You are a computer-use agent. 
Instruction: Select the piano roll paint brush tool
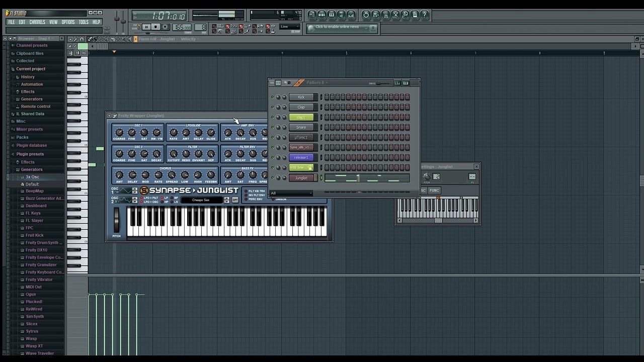click(x=95, y=39)
